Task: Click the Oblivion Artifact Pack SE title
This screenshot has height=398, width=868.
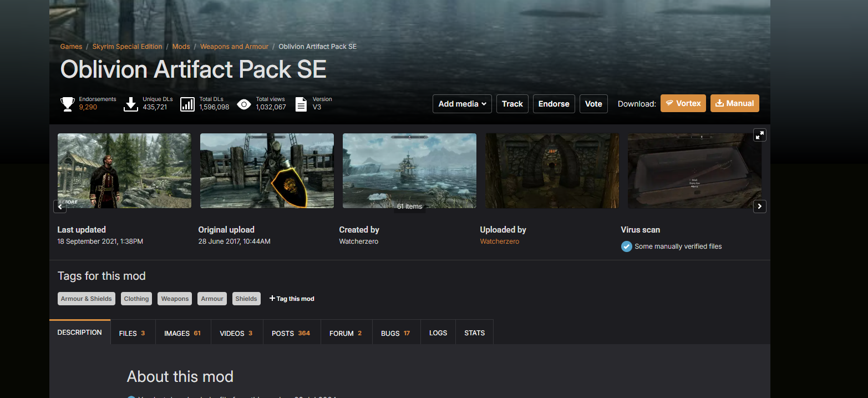Action: coord(194,69)
